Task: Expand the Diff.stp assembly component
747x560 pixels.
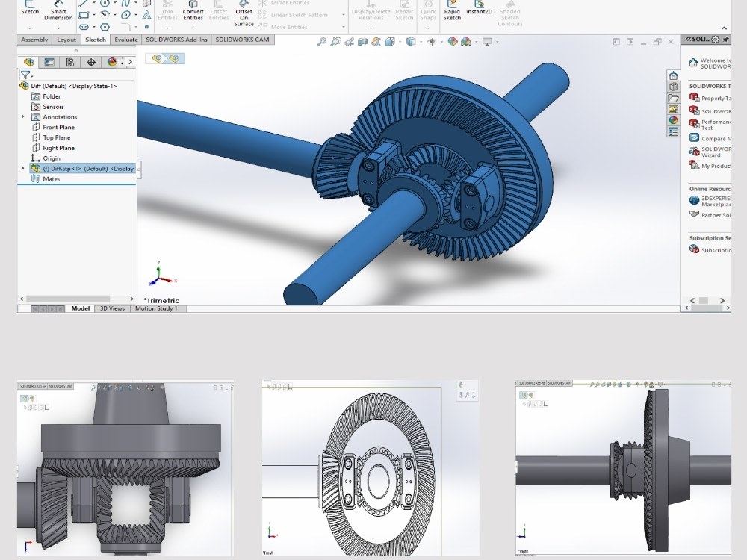Action: coord(22,168)
